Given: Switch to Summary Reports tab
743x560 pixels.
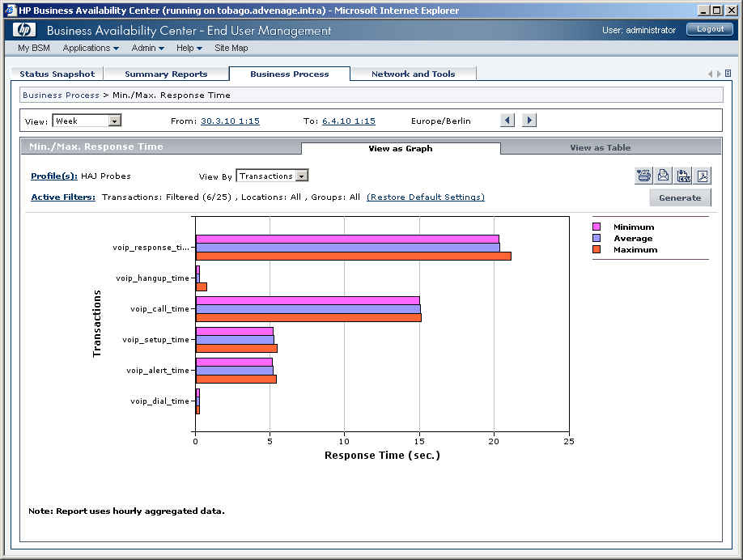Looking at the screenshot, I should click(x=166, y=74).
